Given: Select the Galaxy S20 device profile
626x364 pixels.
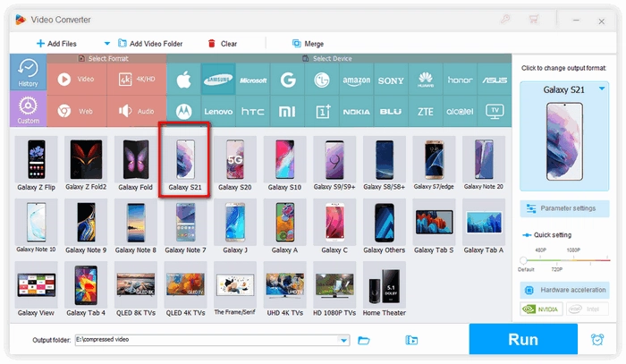Looking at the screenshot, I should (234, 165).
